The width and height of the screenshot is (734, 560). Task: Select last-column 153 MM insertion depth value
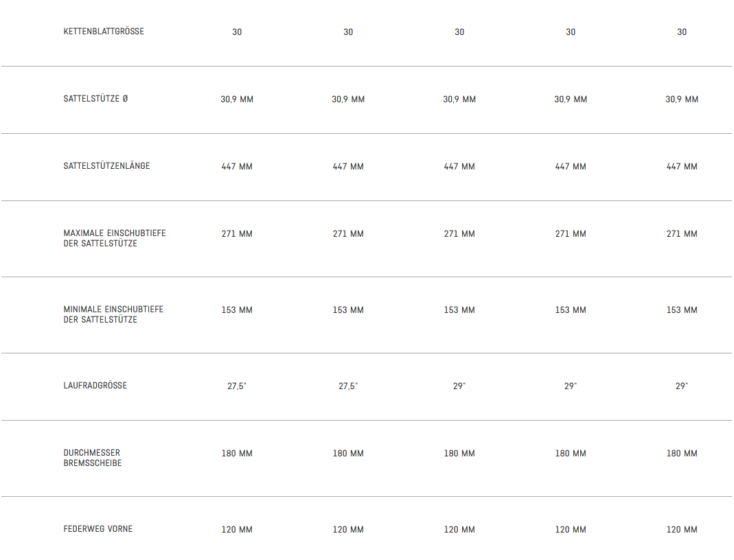682,310
